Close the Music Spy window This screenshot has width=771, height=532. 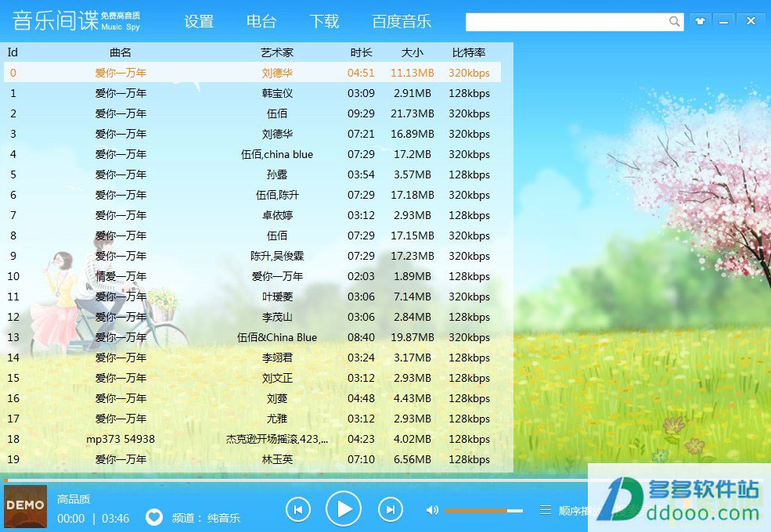pos(751,20)
